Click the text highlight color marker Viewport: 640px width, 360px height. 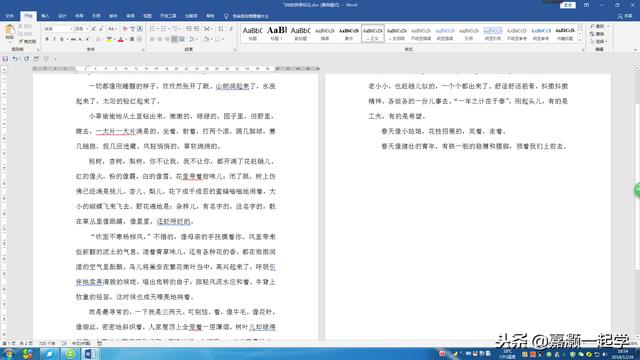coord(109,39)
